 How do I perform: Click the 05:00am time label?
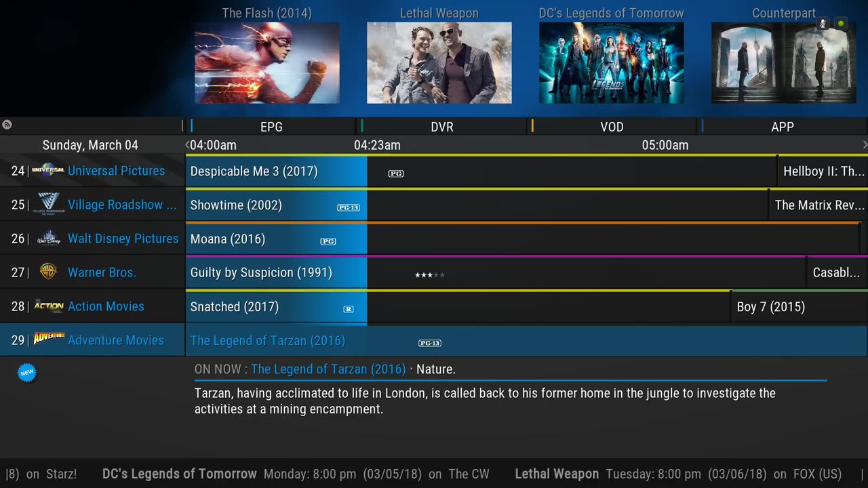tap(665, 145)
